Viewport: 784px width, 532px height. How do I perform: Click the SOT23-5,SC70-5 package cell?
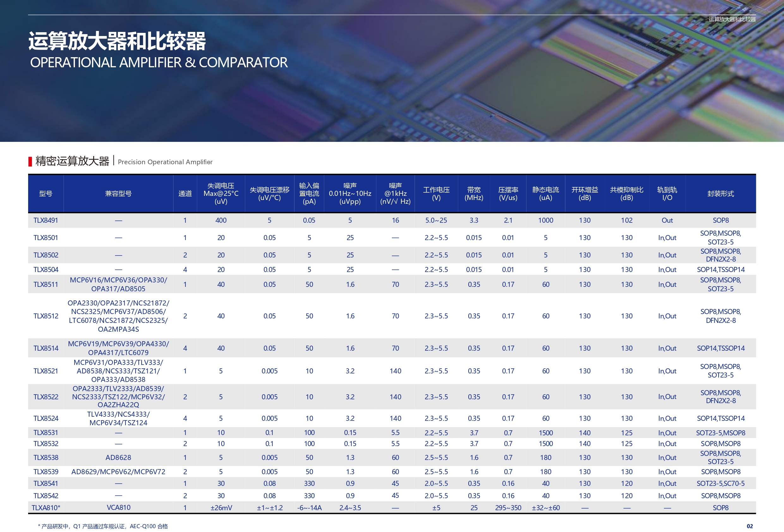[720, 483]
